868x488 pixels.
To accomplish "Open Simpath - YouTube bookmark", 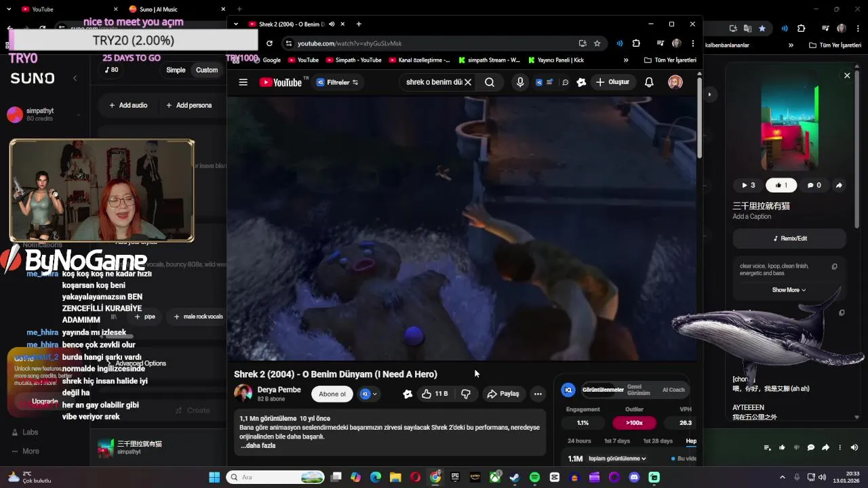I will [353, 60].
